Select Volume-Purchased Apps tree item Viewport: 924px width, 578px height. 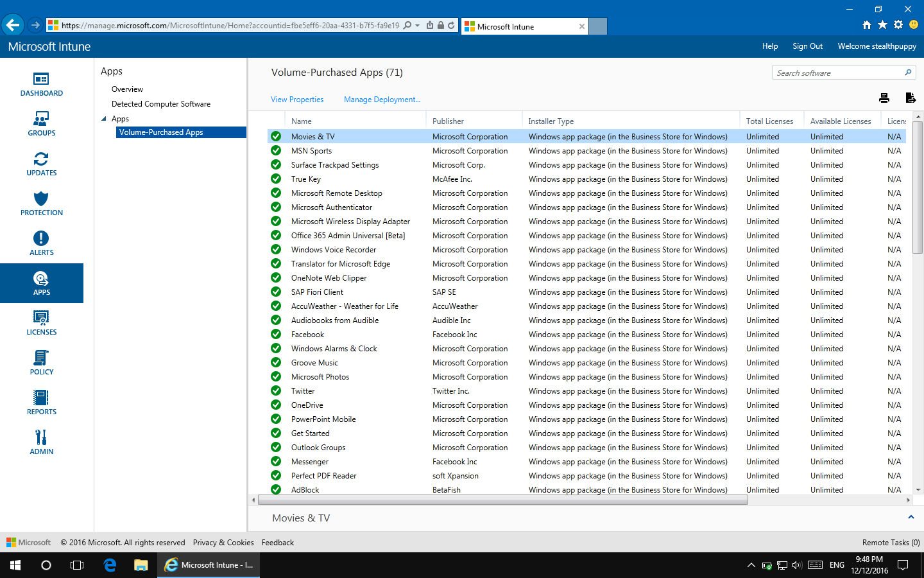click(x=181, y=132)
